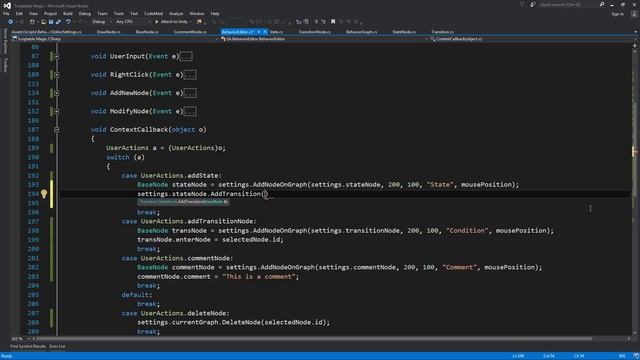The width and height of the screenshot is (640, 360).
Task: Click the Sign in link
Action: coord(617,14)
